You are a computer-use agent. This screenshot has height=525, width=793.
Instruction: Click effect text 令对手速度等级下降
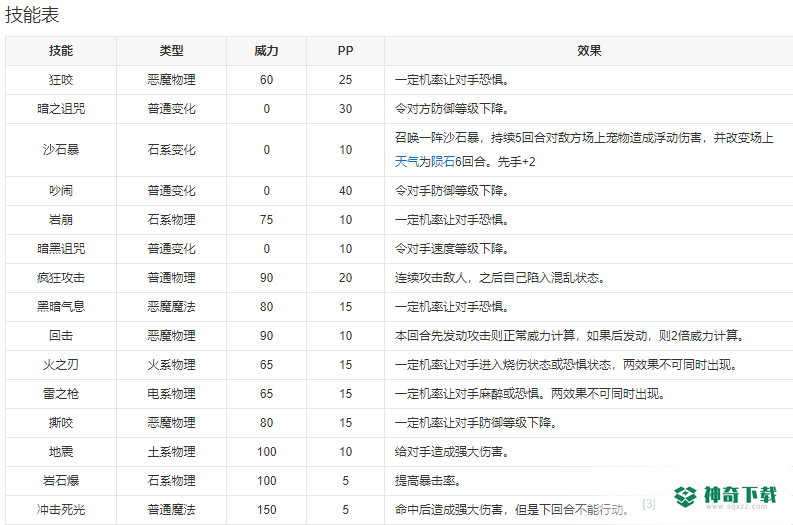pos(452,249)
